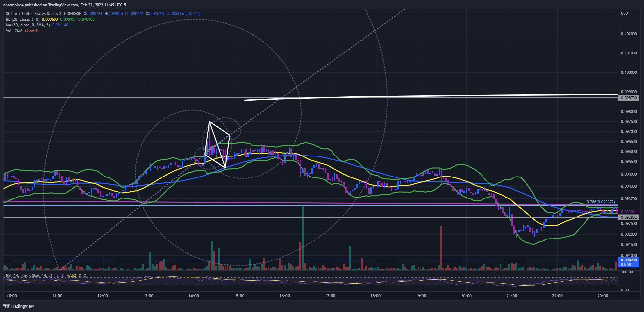Click the change value +0.000006 (+0.01%)
This screenshot has height=312, width=644.
click(183, 14)
